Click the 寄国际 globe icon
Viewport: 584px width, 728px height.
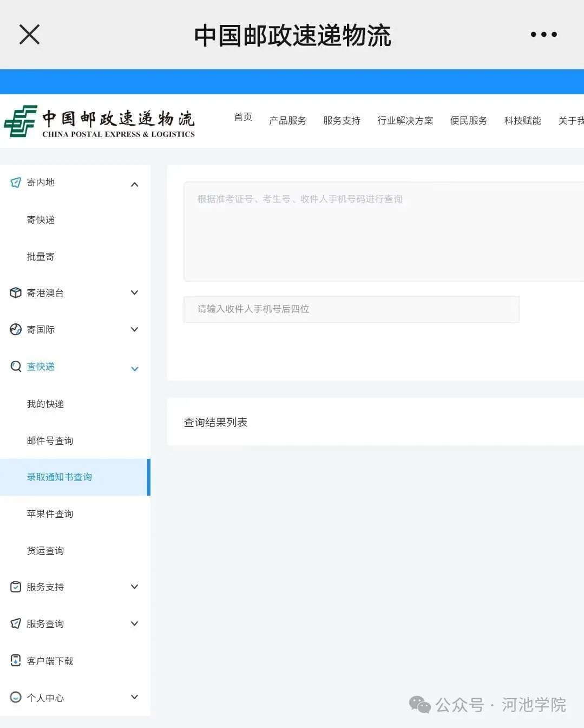(15, 329)
